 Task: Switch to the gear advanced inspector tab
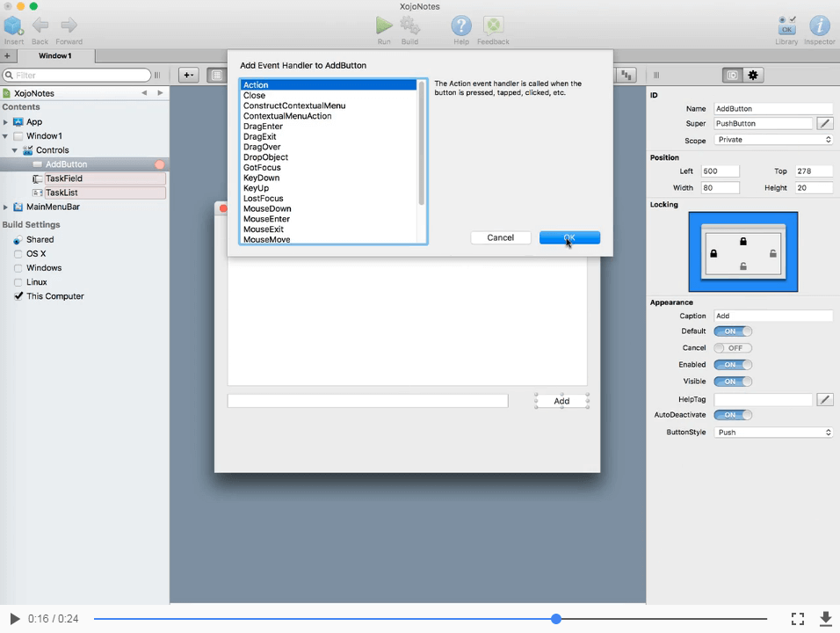click(753, 75)
